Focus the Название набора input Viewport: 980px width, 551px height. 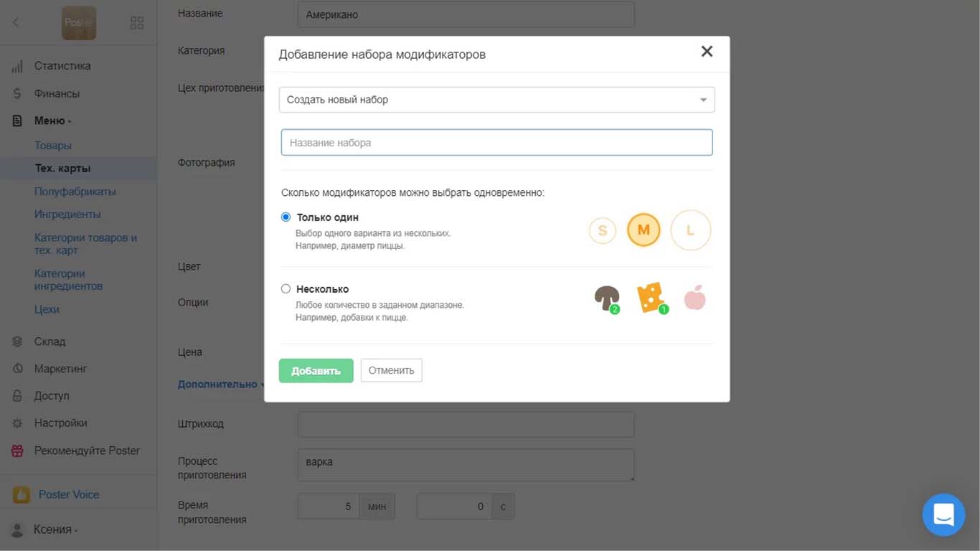[496, 143]
